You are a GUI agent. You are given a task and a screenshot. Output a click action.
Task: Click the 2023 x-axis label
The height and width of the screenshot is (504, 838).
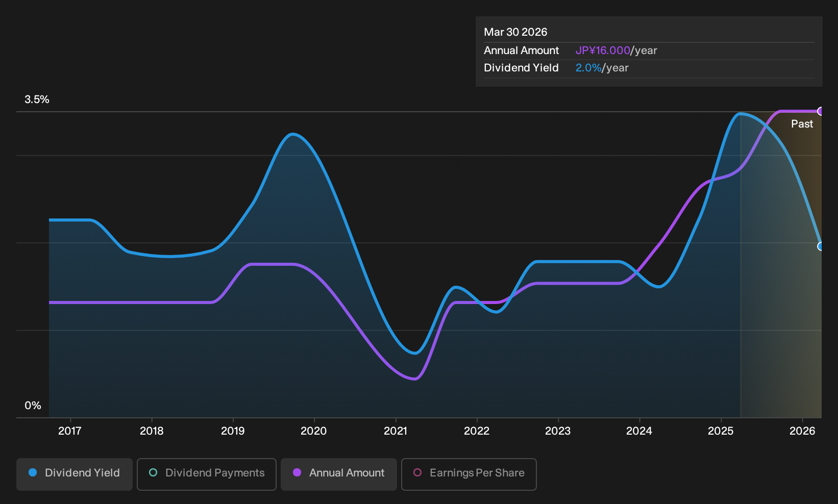point(558,431)
